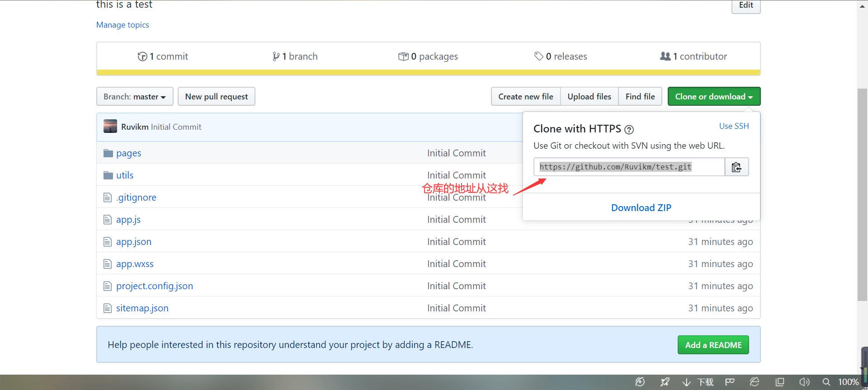
Task: Click Ruvikm author name in commit header
Action: pos(135,127)
